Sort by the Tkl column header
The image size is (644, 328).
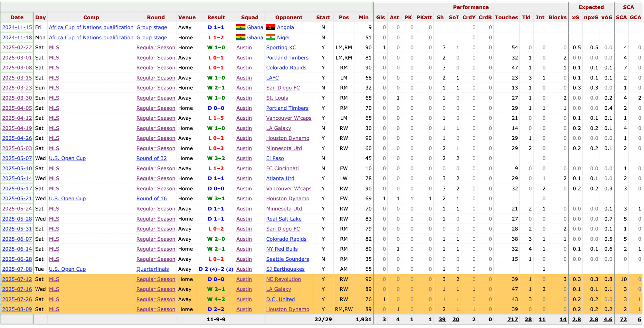pos(526,17)
